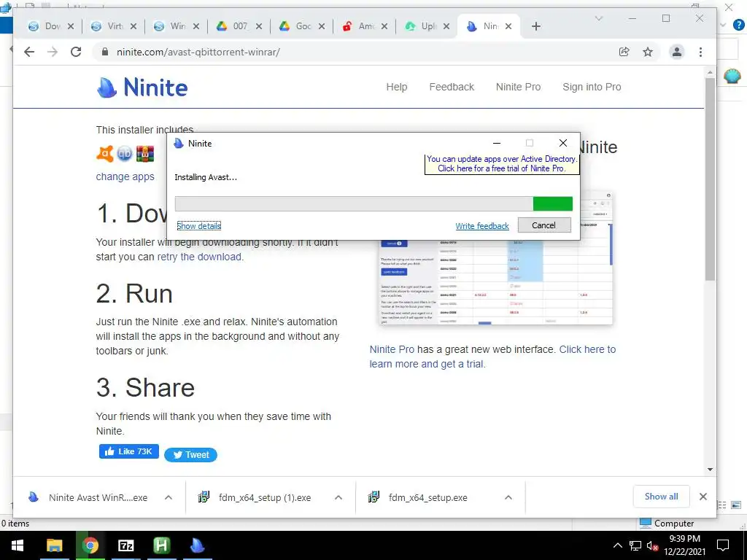747x560 pixels.
Task: Switch to the Upl tab
Action: click(x=427, y=26)
